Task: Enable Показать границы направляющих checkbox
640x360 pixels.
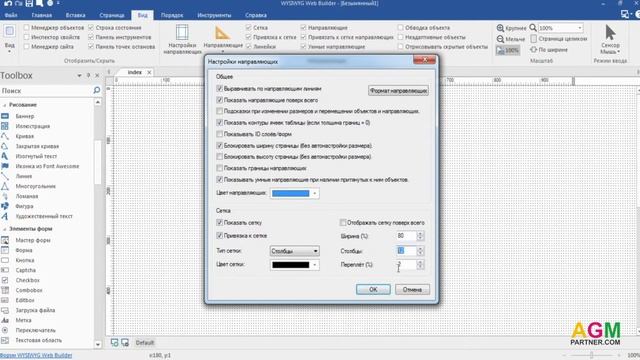Action: click(219, 168)
